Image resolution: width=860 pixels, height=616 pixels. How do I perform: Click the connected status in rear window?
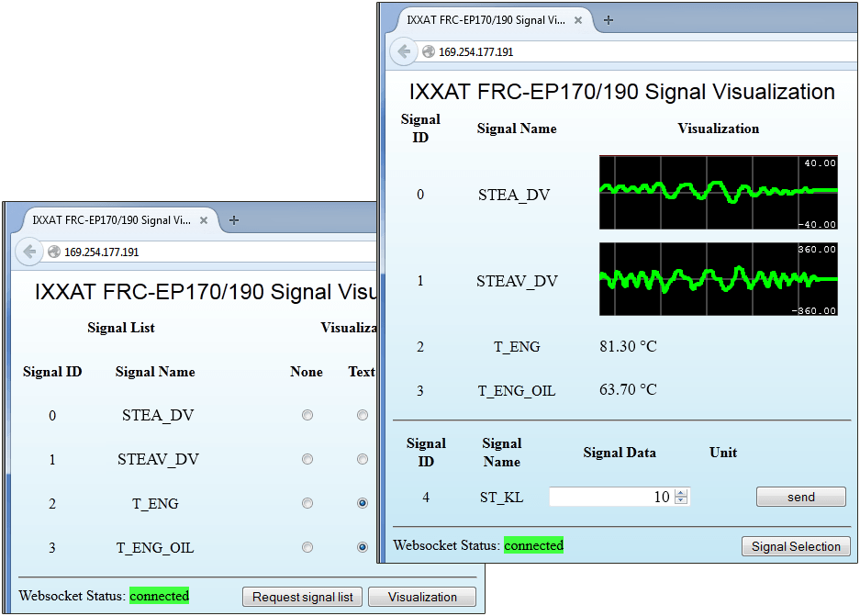[159, 596]
